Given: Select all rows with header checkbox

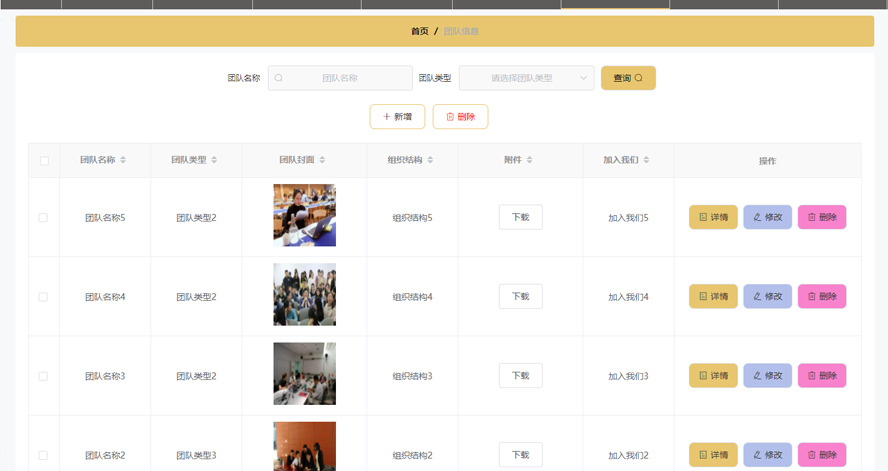Looking at the screenshot, I should (44, 161).
